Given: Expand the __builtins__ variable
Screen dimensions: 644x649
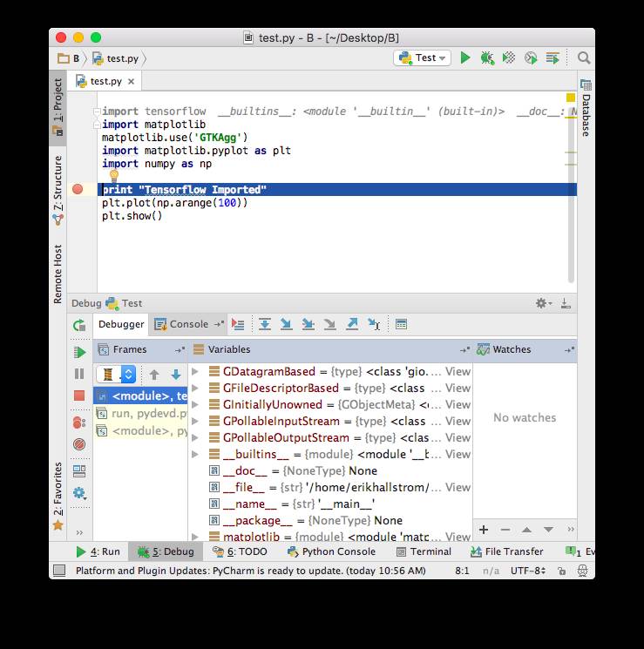Looking at the screenshot, I should point(195,455).
